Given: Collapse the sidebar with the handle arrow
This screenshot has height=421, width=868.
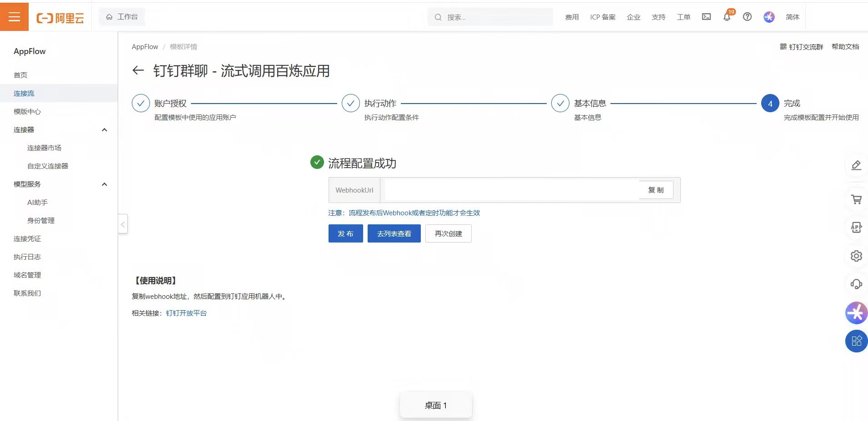Looking at the screenshot, I should [x=123, y=224].
